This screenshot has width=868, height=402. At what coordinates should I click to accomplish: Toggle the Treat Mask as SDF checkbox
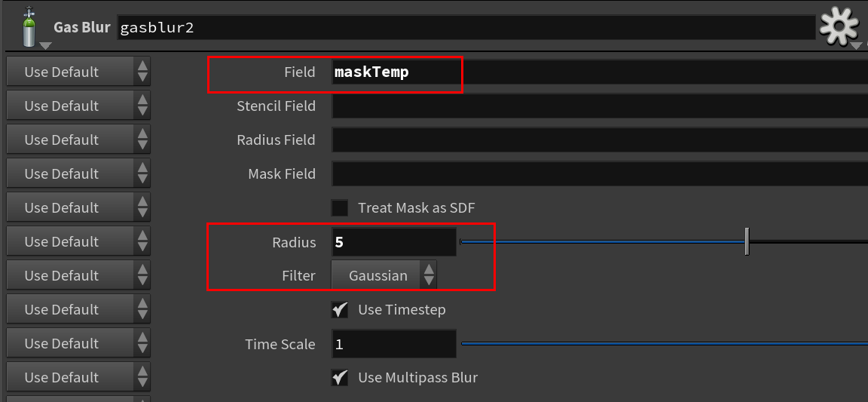pyautogui.click(x=340, y=208)
